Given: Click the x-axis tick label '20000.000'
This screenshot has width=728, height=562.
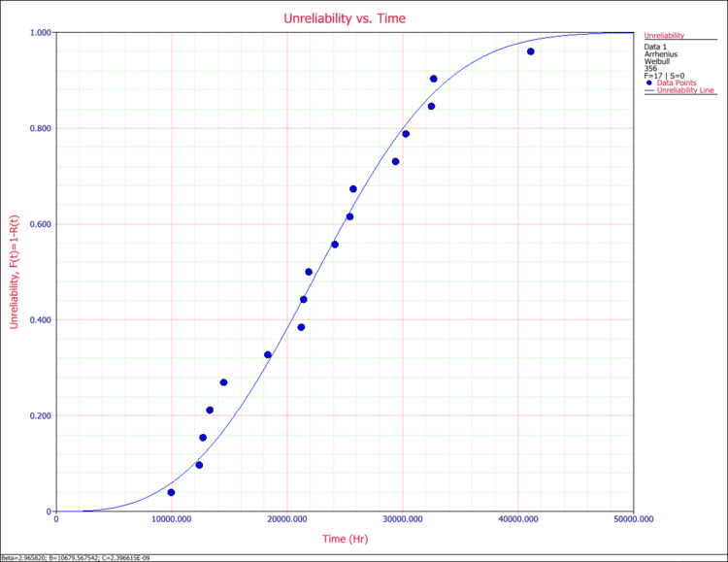Looking at the screenshot, I should coord(287,519).
